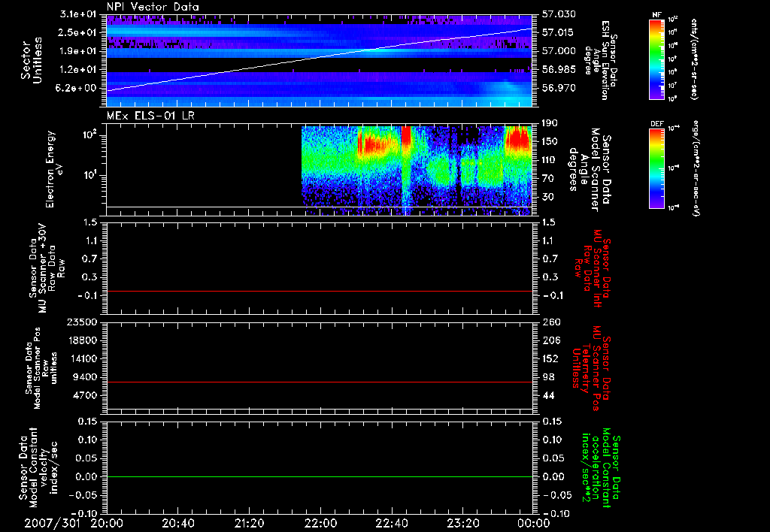The image size is (770, 532).
Task: Click the red 'MU Scanner Pos Telemetry' axis label
Action: click(x=592, y=368)
